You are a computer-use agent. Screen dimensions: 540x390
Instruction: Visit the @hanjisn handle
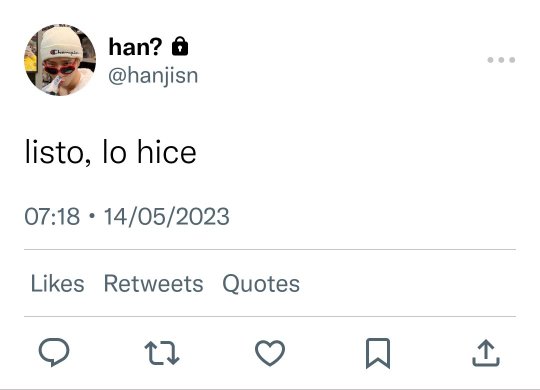click(x=153, y=76)
